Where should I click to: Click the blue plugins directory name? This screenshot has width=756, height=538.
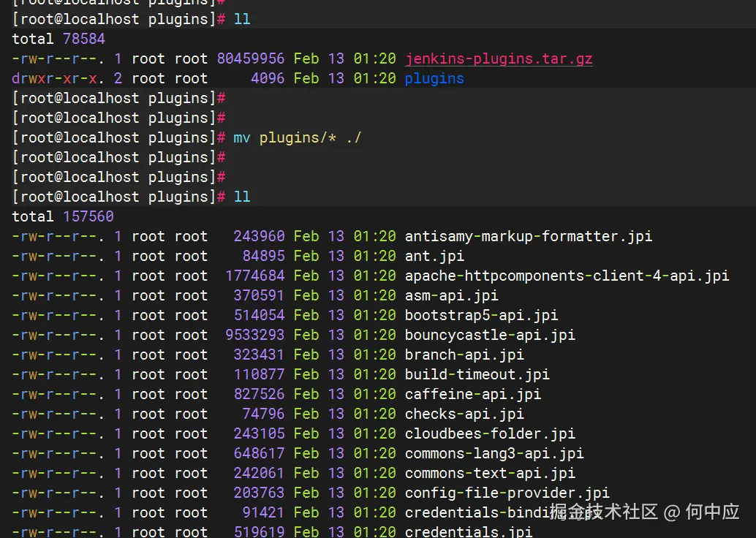coord(434,78)
